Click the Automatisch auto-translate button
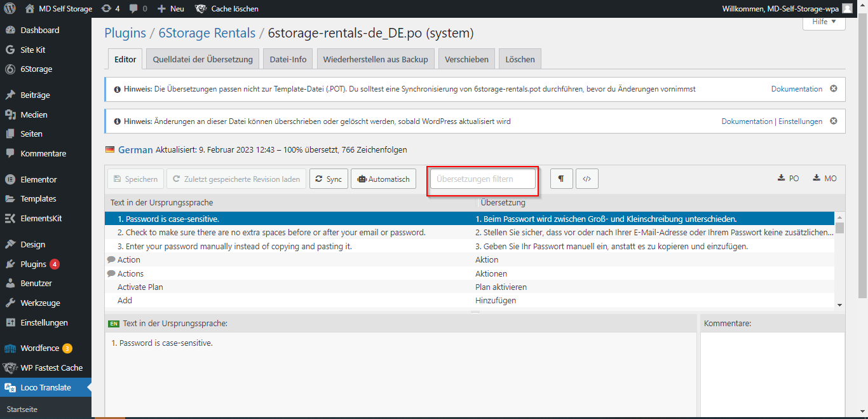The height and width of the screenshot is (419, 868). tap(383, 179)
